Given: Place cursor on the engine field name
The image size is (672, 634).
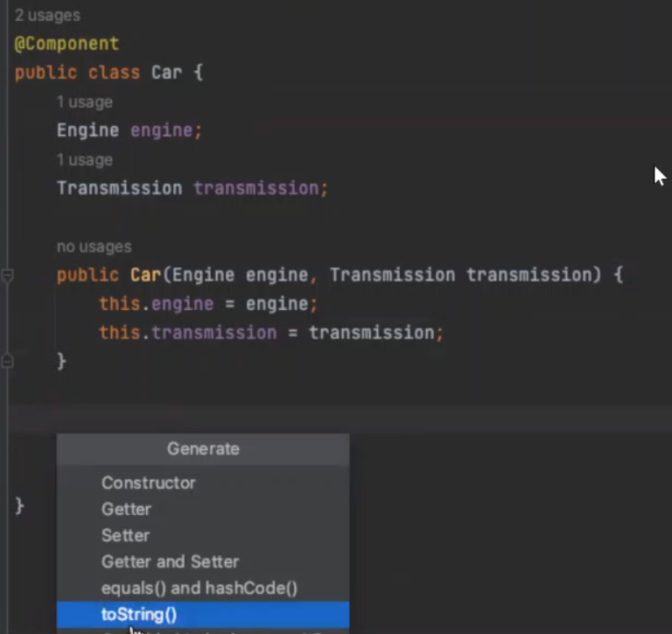Looking at the screenshot, I should (163, 130).
